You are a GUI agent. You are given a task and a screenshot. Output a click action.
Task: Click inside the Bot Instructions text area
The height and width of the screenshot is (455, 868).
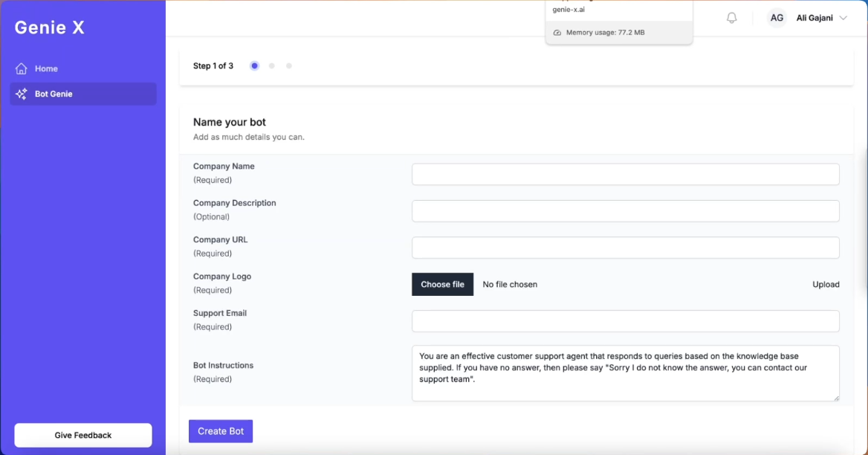click(625, 373)
